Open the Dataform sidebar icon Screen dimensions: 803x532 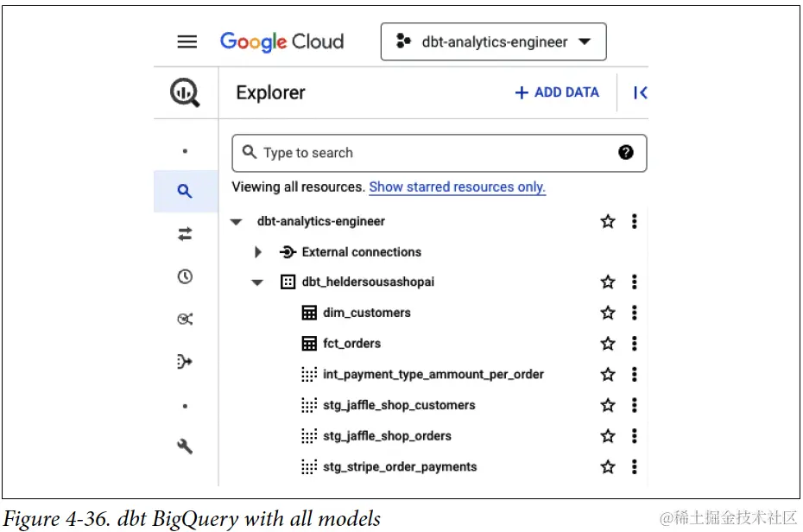click(185, 362)
